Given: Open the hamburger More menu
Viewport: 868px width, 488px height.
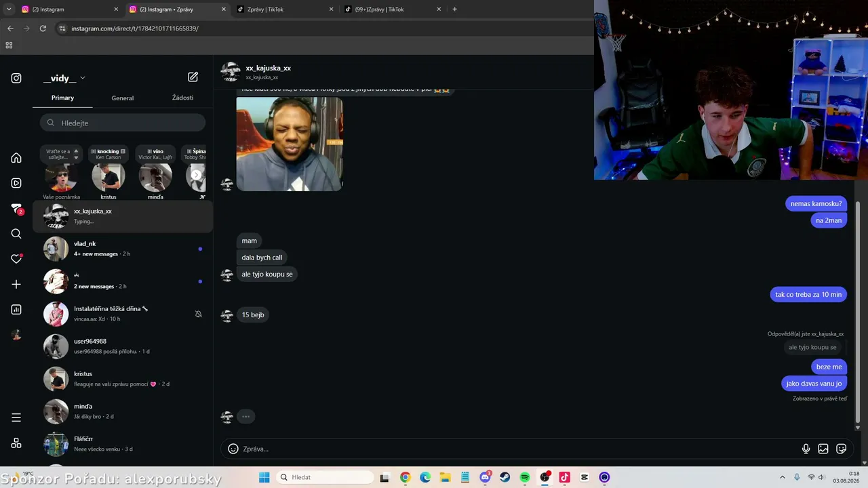Looking at the screenshot, I should (16, 418).
